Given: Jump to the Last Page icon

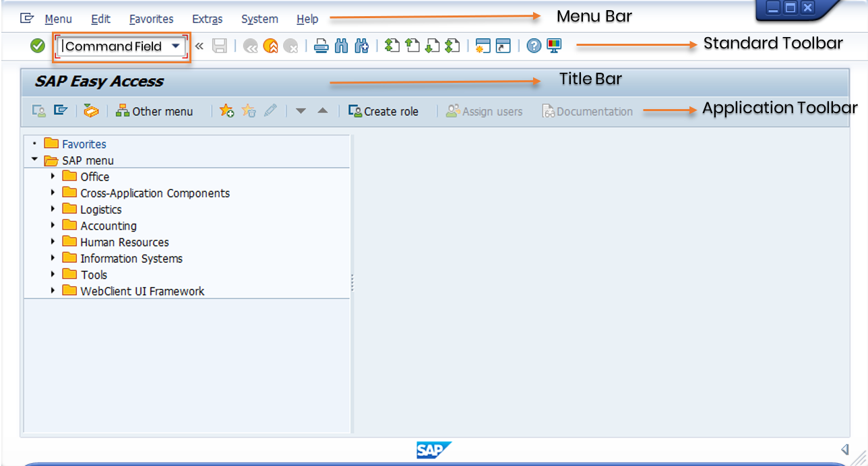Looking at the screenshot, I should click(453, 46).
